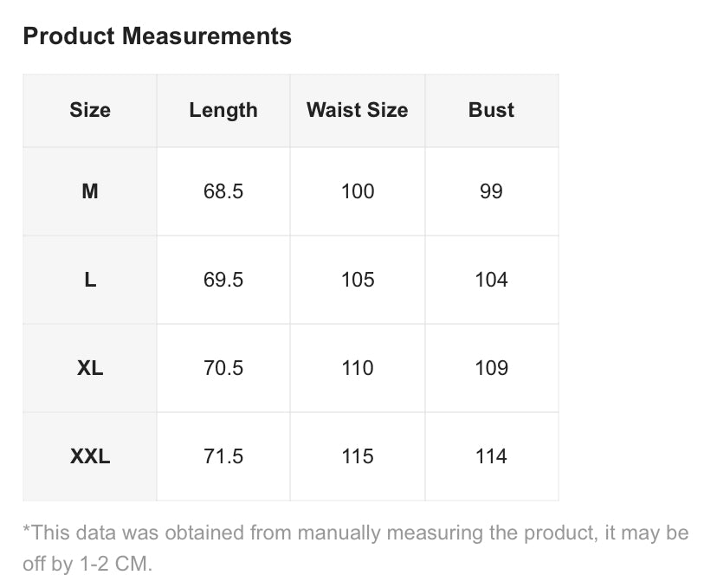Select the Bust column header
The height and width of the screenshot is (588, 717).
[x=492, y=110]
